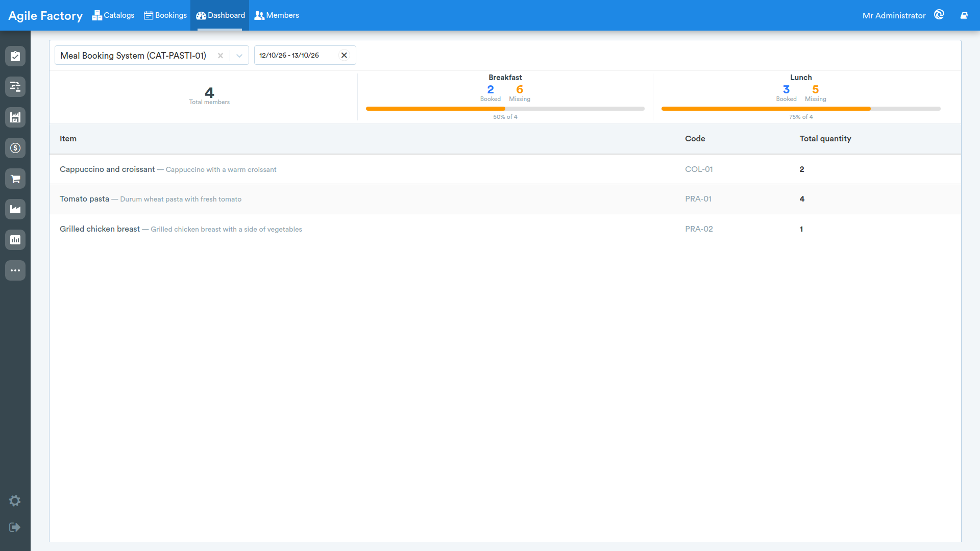Click code COL-01
This screenshot has width=980, height=551.
(699, 169)
